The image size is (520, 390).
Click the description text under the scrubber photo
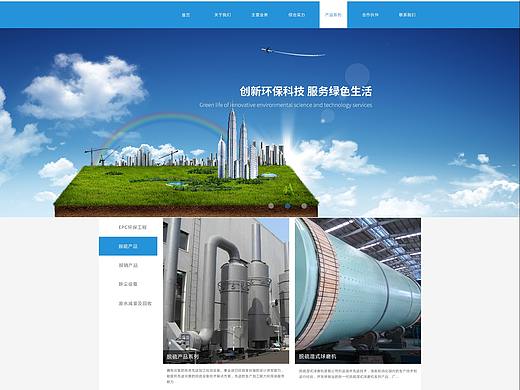pyautogui.click(x=225, y=376)
